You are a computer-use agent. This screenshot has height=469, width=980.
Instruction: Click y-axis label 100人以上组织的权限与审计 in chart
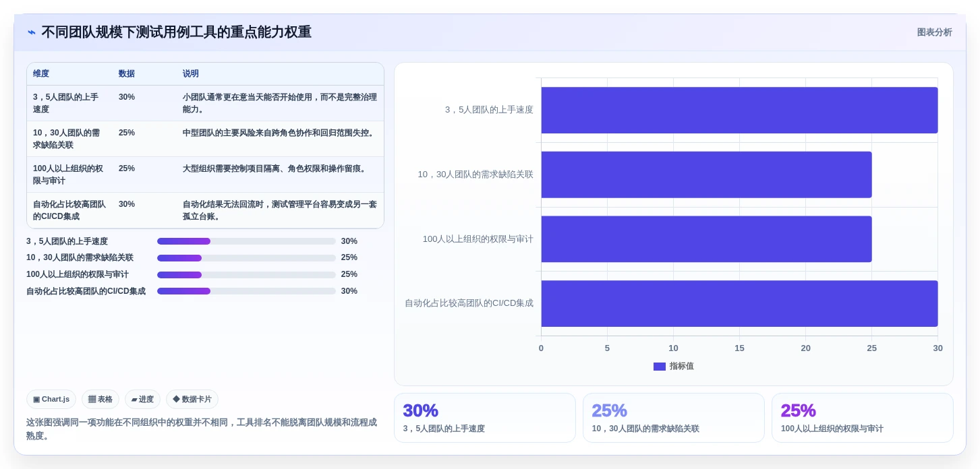[x=478, y=239]
